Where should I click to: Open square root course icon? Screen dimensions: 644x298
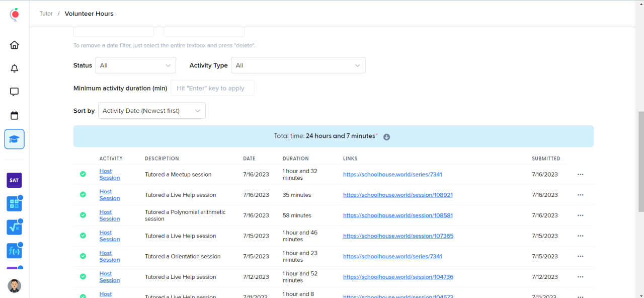click(14, 227)
